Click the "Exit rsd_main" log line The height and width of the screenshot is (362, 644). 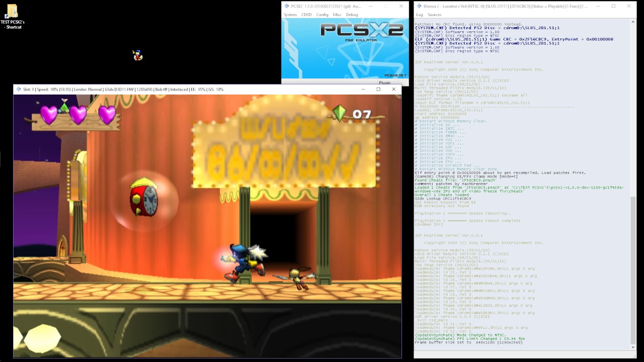(432, 320)
